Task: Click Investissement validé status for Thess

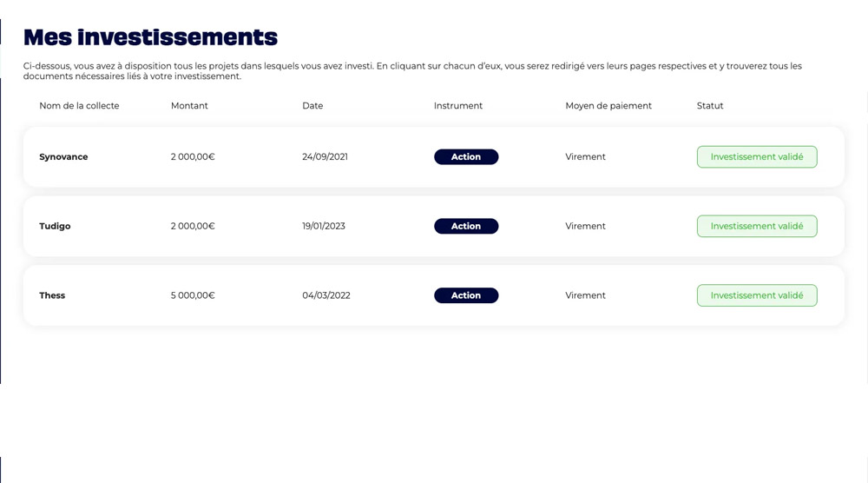Action: click(757, 295)
